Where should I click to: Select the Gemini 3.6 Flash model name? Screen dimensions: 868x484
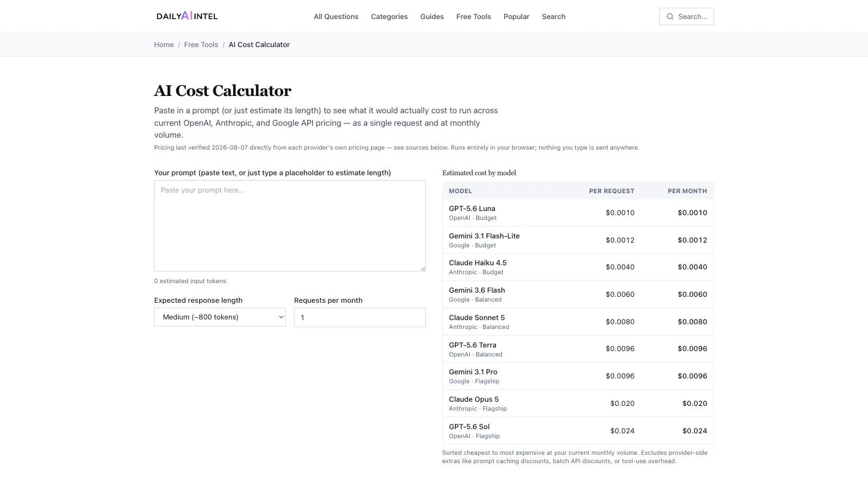[477, 290]
